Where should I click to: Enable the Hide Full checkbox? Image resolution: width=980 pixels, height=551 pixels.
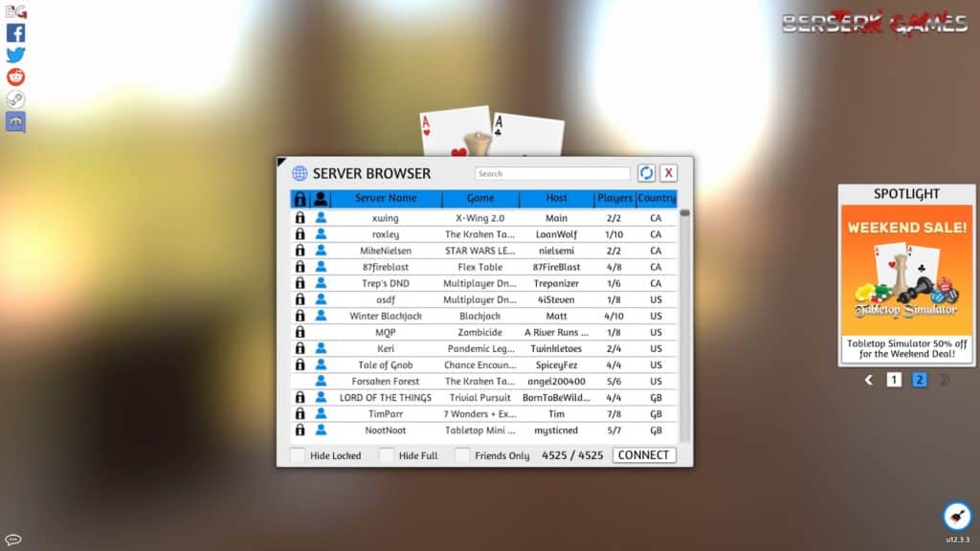tap(387, 455)
